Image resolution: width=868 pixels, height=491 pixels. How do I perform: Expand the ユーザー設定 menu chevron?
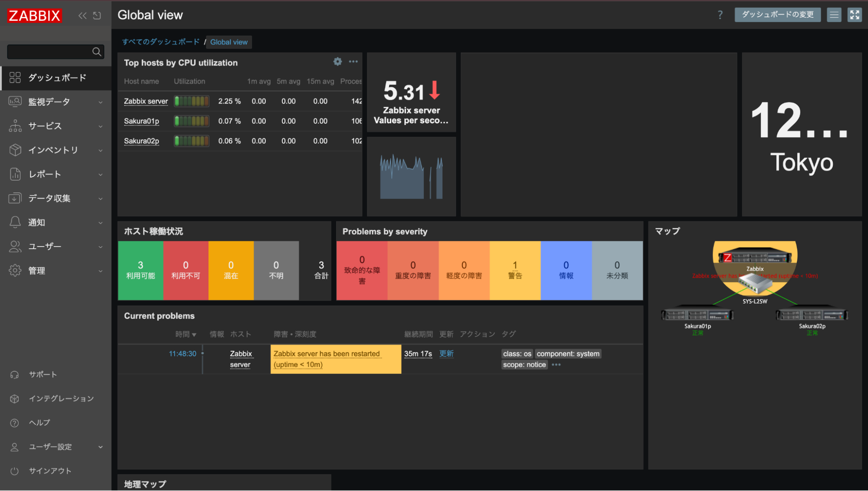click(101, 447)
